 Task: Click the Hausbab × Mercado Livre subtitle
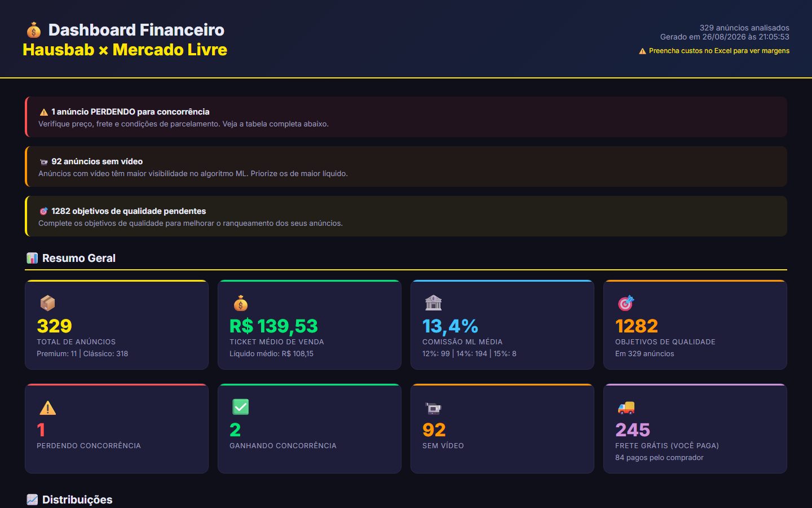click(125, 50)
